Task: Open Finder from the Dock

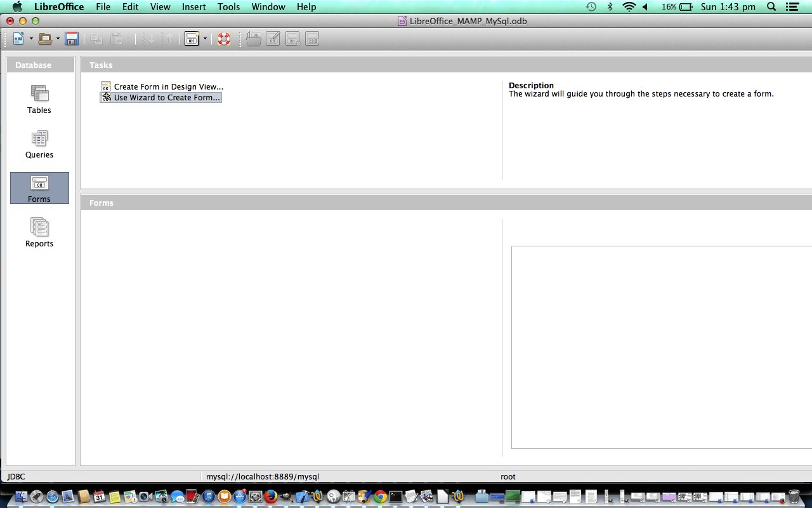Action: tap(22, 497)
